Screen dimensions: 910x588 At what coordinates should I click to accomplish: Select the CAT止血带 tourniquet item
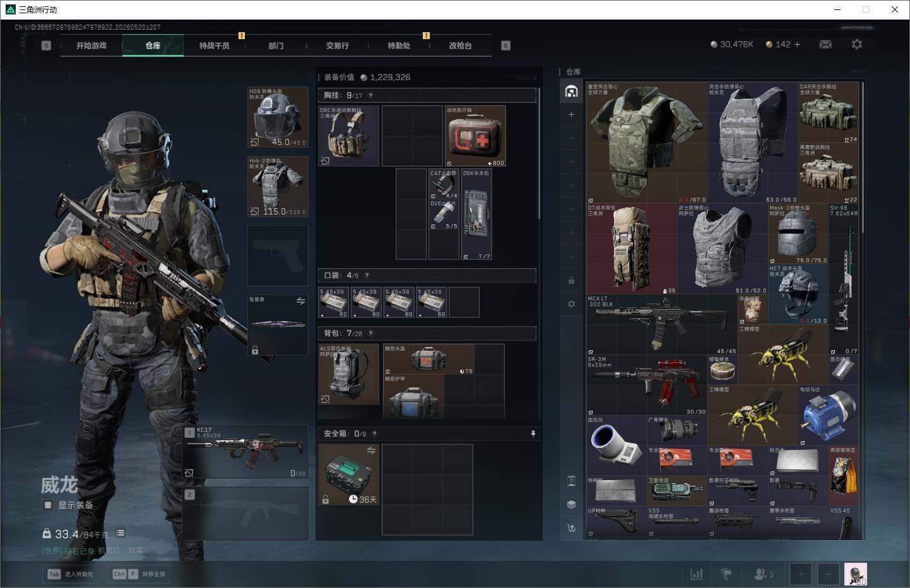pos(444,184)
